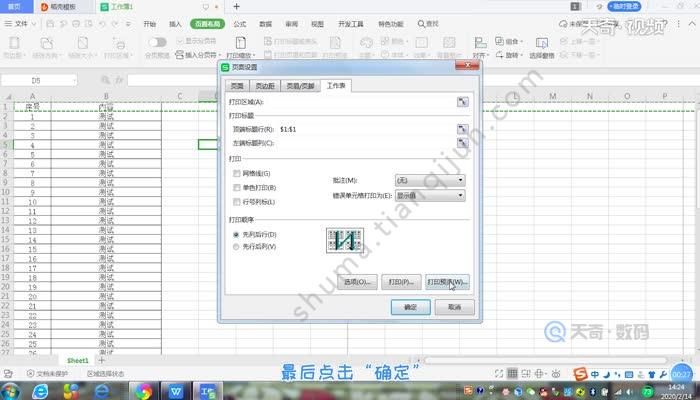
Task: Open the Data ribbon tab
Action: (266, 24)
